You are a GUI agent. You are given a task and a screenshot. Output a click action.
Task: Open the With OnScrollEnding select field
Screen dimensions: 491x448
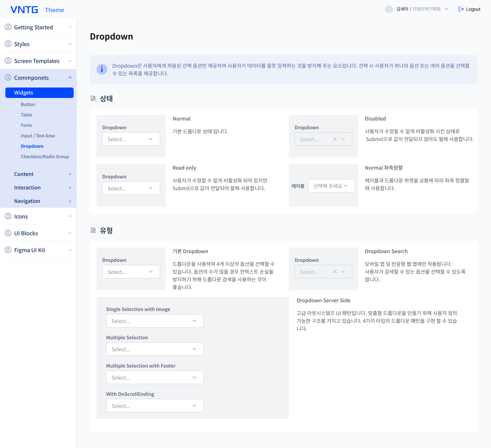(155, 406)
